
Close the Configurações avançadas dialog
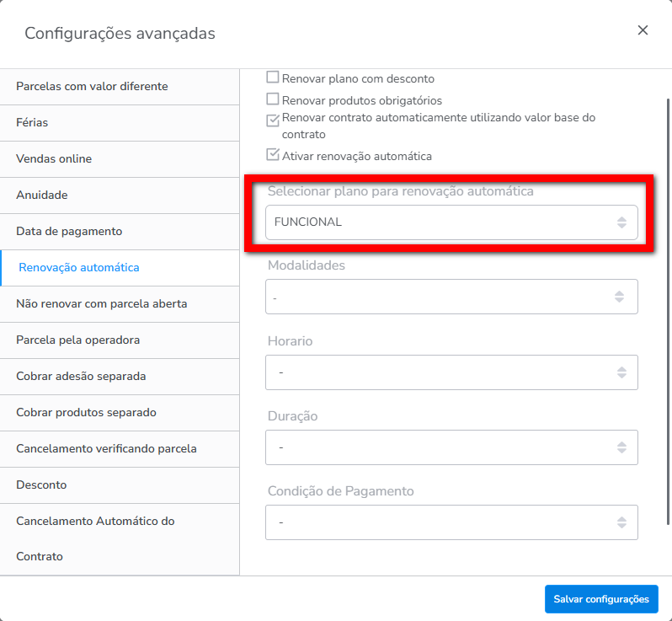click(x=643, y=30)
